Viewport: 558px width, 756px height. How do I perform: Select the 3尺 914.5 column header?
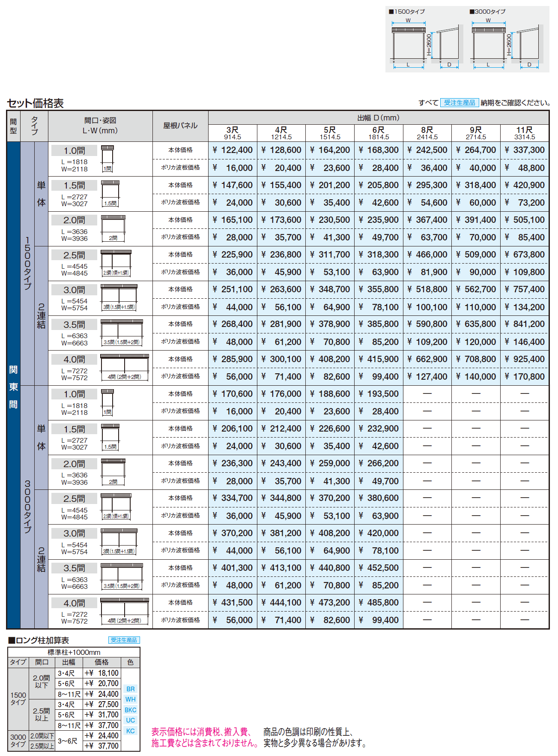233,133
